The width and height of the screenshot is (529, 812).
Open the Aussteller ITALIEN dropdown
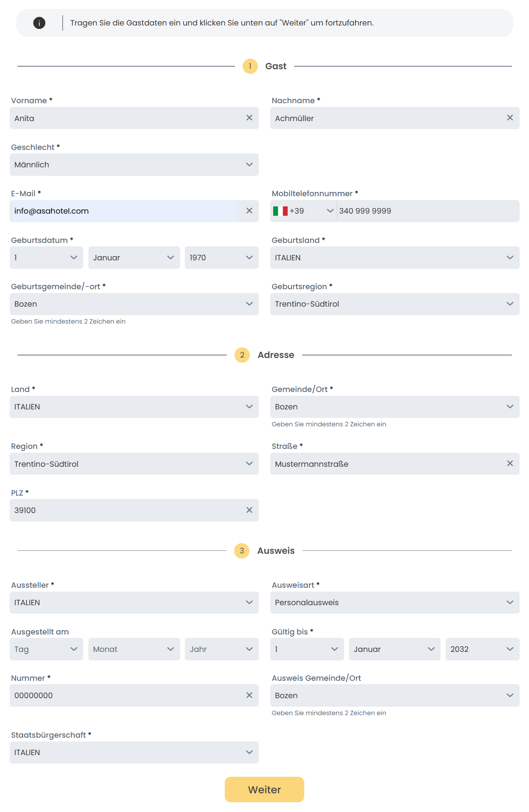point(134,603)
